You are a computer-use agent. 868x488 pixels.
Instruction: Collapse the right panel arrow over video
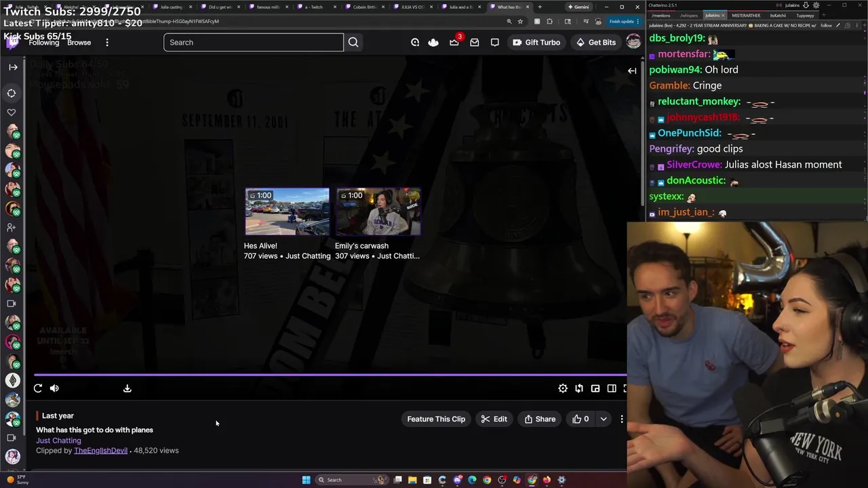point(632,70)
